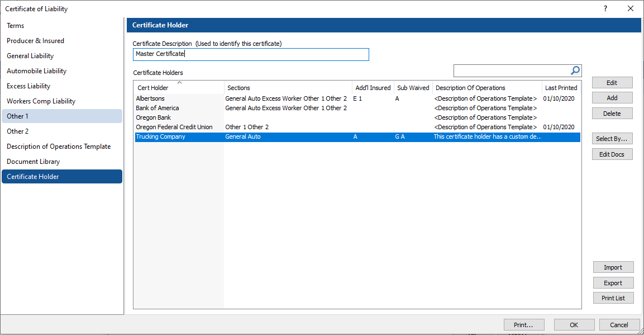Focus the Certificate Description input field
The width and height of the screenshot is (644, 335).
251,54
